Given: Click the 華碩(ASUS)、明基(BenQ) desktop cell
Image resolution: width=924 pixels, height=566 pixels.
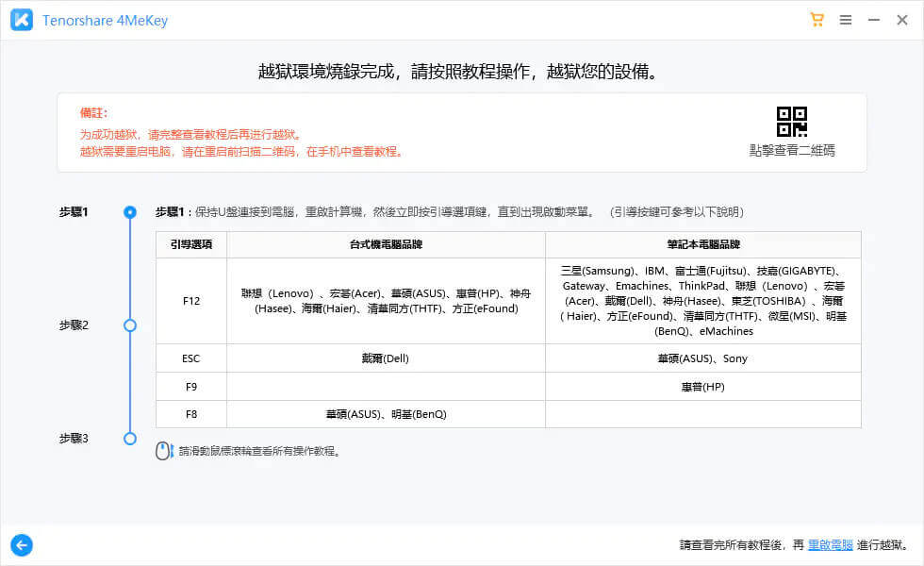Looking at the screenshot, I should [x=386, y=414].
